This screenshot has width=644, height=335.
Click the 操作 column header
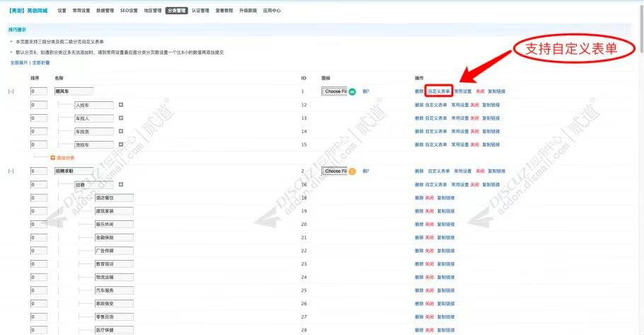tap(420, 78)
